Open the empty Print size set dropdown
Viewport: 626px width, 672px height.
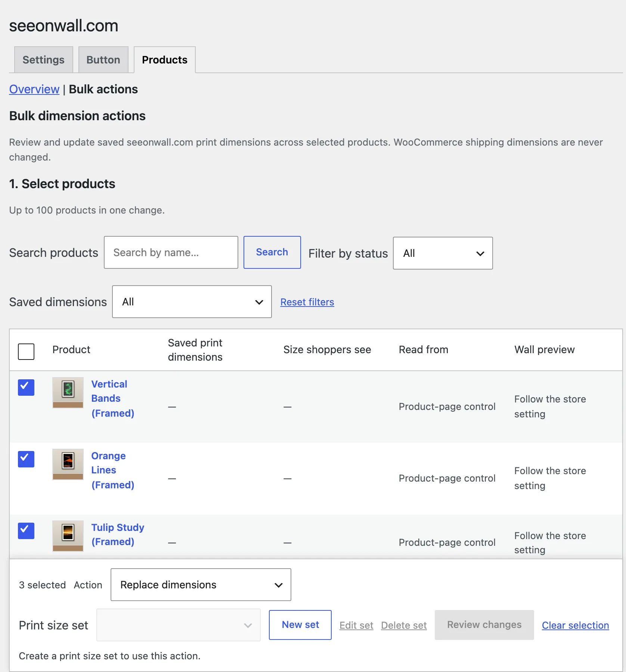(x=179, y=625)
